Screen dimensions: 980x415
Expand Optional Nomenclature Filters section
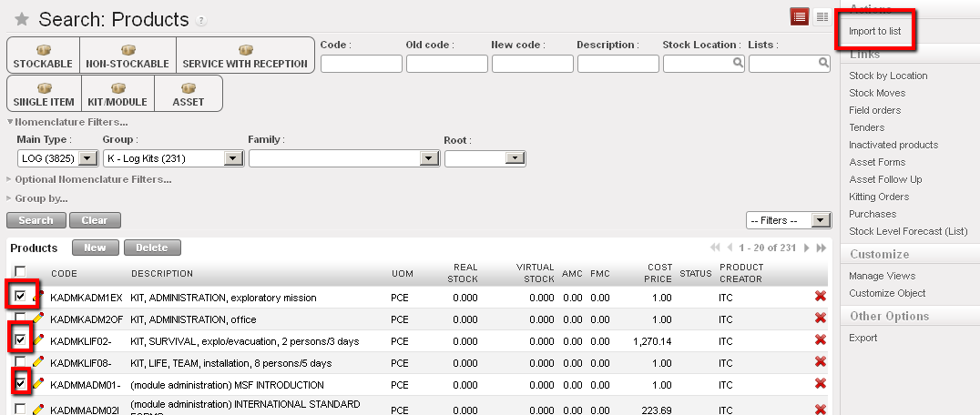tap(89, 179)
